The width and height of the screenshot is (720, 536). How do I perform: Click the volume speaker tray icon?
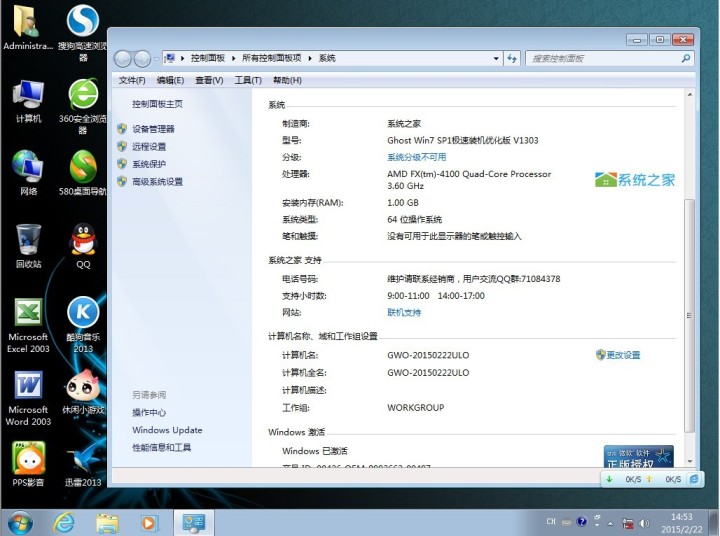click(644, 523)
